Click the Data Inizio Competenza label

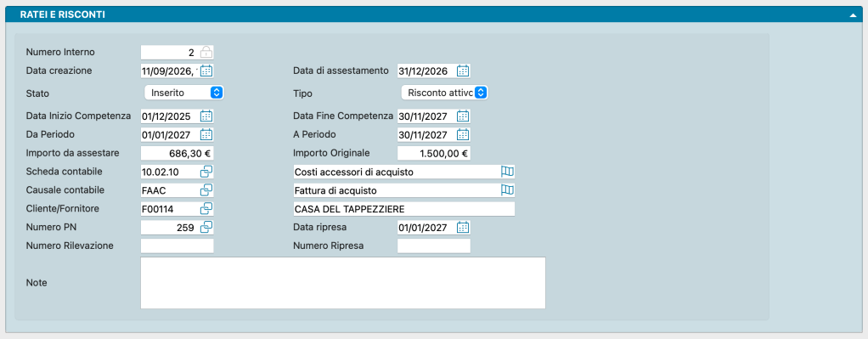79,116
